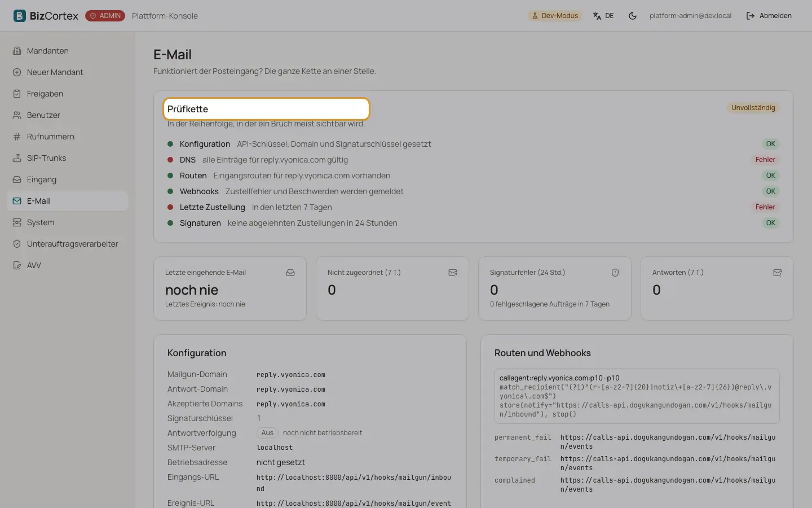Open Benutzer in the sidebar
This screenshot has height=508, width=812.
[68, 115]
